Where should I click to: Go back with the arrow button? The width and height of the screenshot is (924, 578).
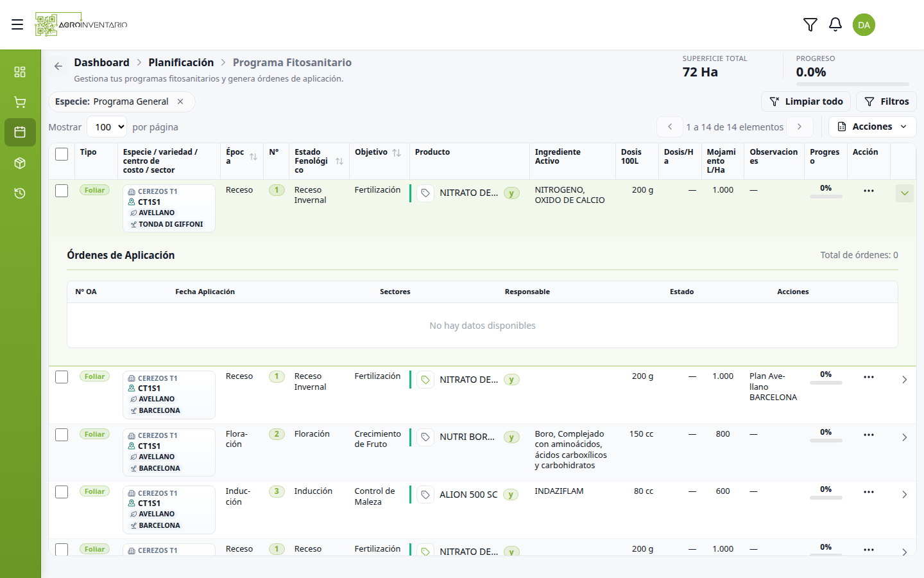tap(58, 66)
